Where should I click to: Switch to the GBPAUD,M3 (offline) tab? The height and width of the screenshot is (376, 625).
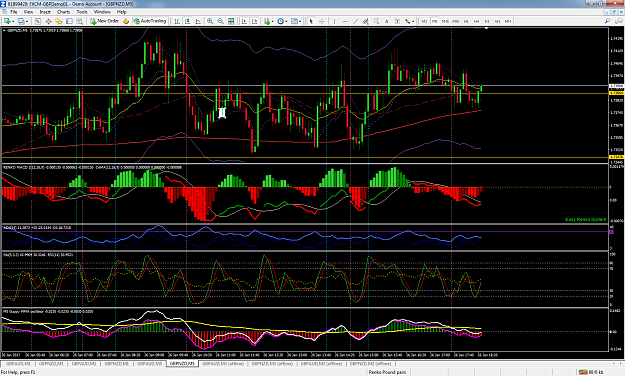[223, 364]
